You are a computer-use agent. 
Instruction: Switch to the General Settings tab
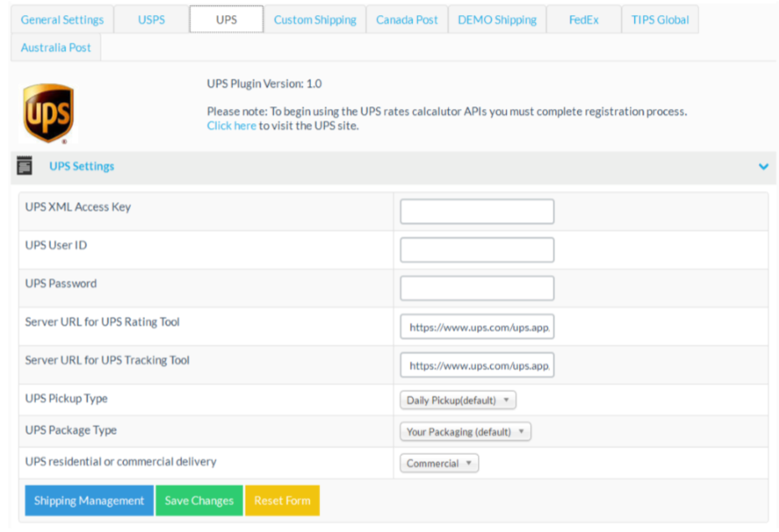point(62,19)
